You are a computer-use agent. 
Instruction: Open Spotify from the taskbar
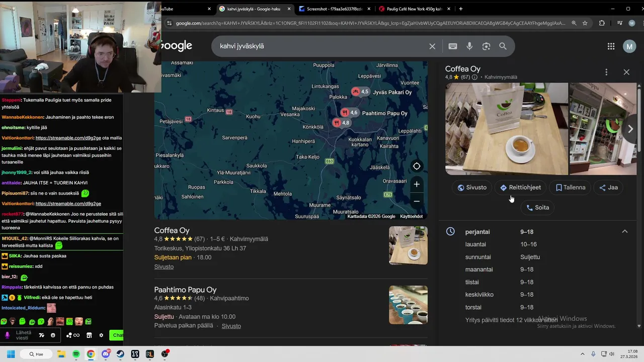click(76, 354)
